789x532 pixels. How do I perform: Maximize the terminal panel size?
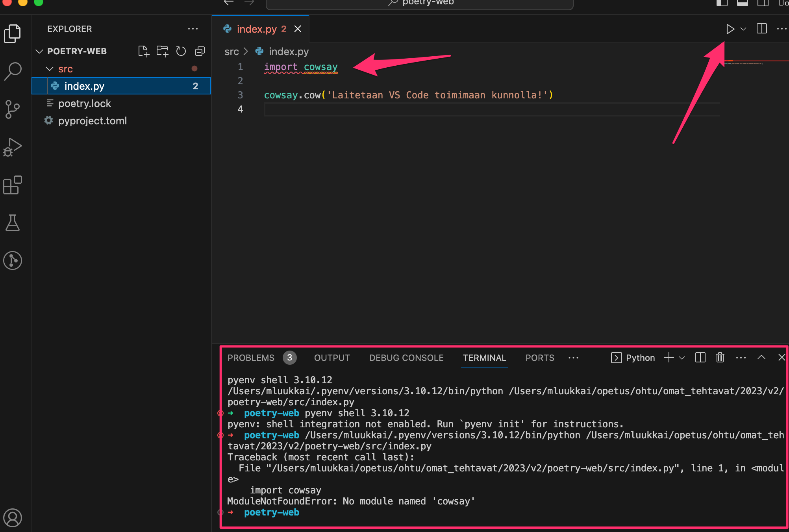761,357
